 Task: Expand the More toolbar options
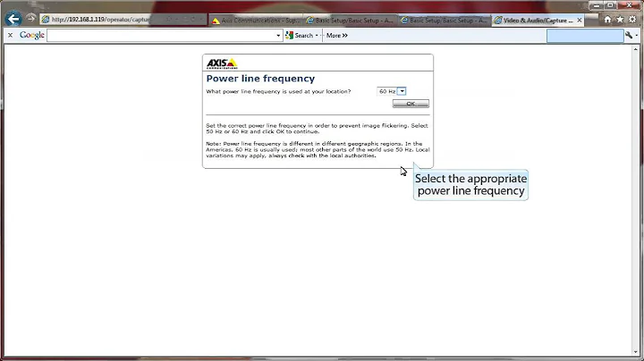tap(337, 35)
